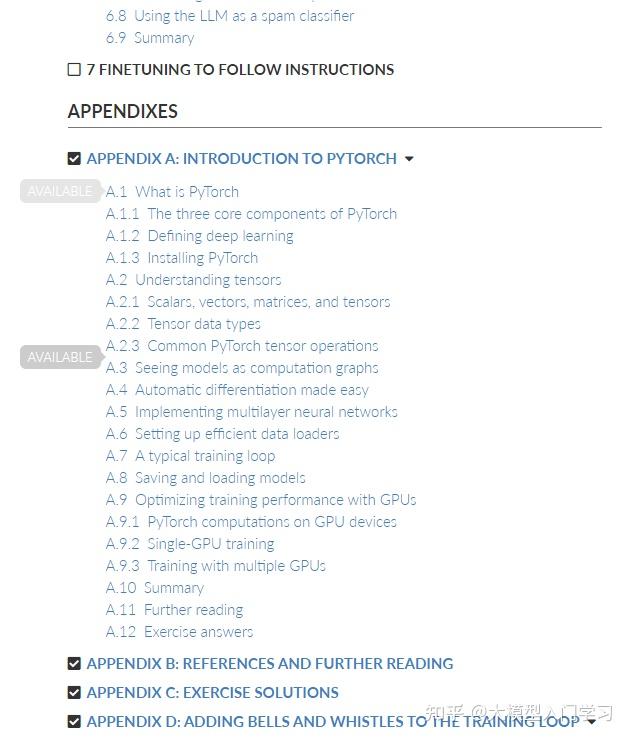Open Appendix B: References and Further Reading

pos(269,664)
